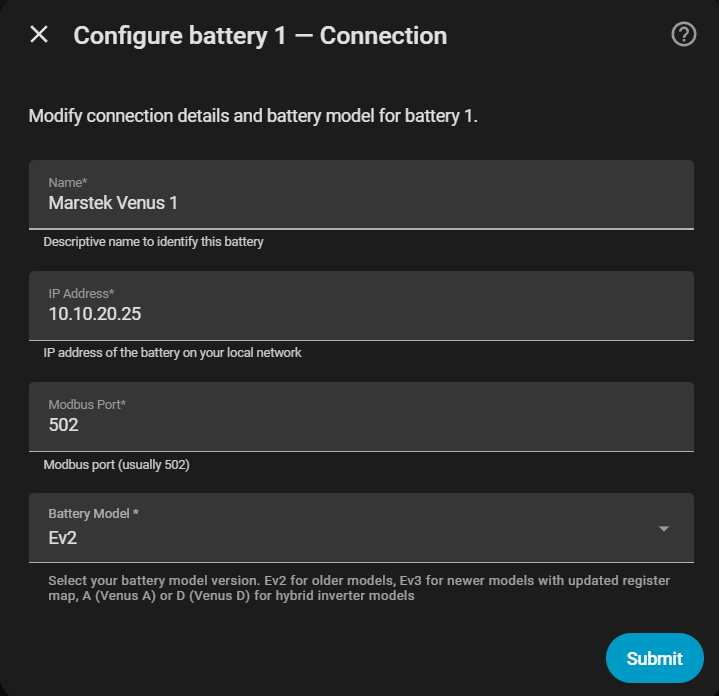Click the 'Marstek Venus 1' name text
The image size is (719, 696).
[113, 203]
